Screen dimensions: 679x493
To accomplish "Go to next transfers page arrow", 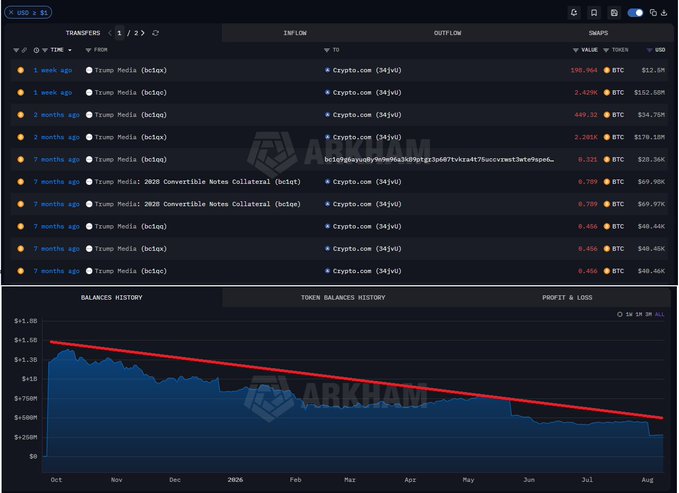I will (x=143, y=33).
